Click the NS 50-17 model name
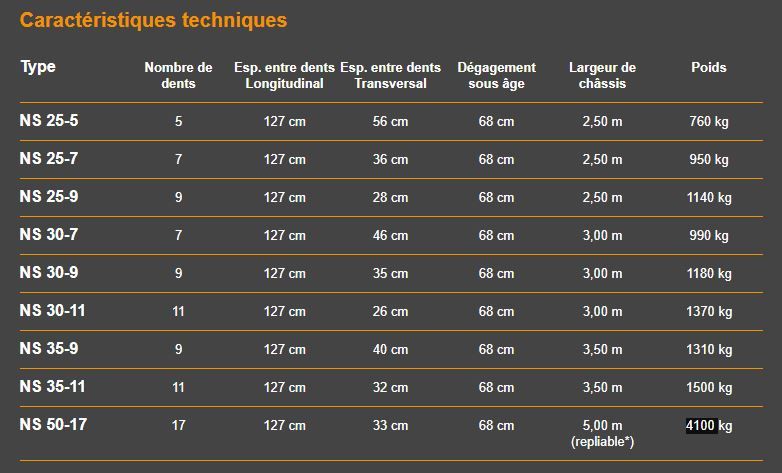 point(52,425)
